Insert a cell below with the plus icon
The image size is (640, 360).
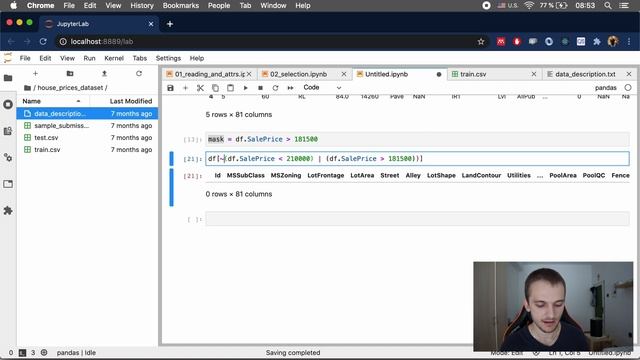[x=185, y=88]
